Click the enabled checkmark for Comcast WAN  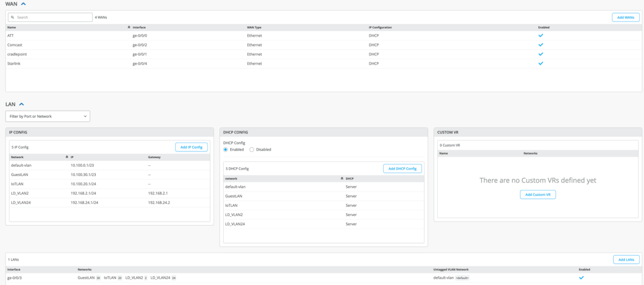click(541, 45)
